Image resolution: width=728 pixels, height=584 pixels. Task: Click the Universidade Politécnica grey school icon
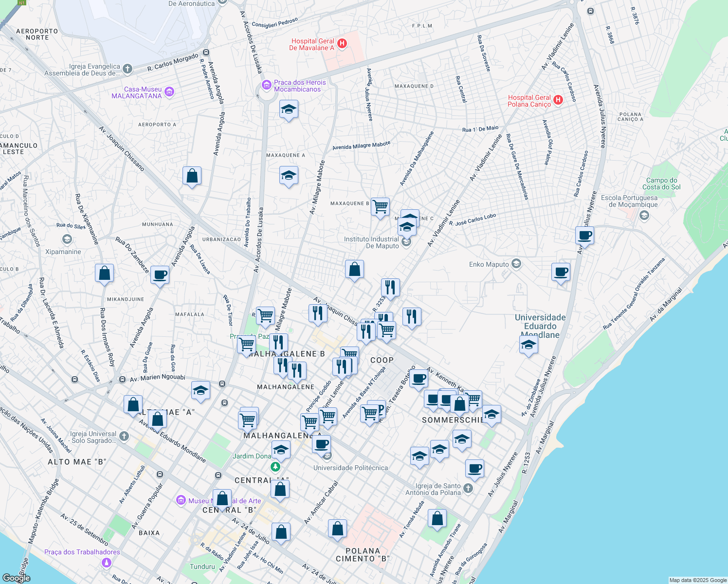pos(328,456)
